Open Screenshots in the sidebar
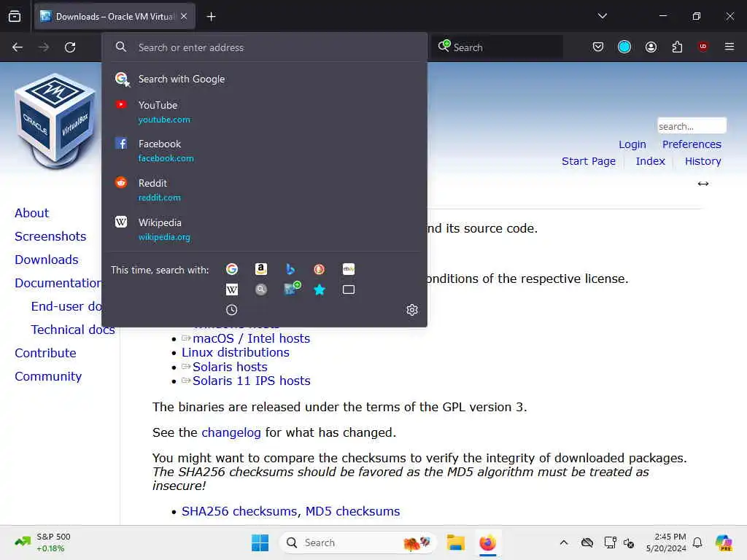This screenshot has width=747, height=560. click(50, 236)
